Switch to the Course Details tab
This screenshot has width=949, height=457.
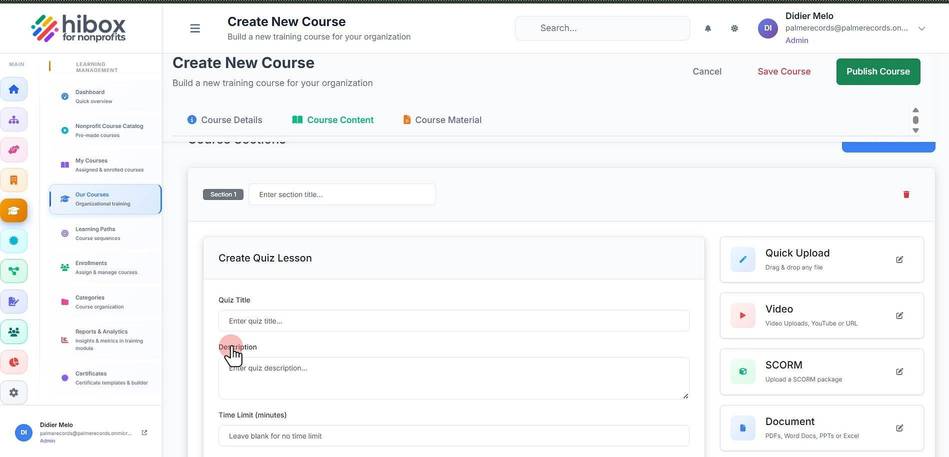[x=225, y=120]
